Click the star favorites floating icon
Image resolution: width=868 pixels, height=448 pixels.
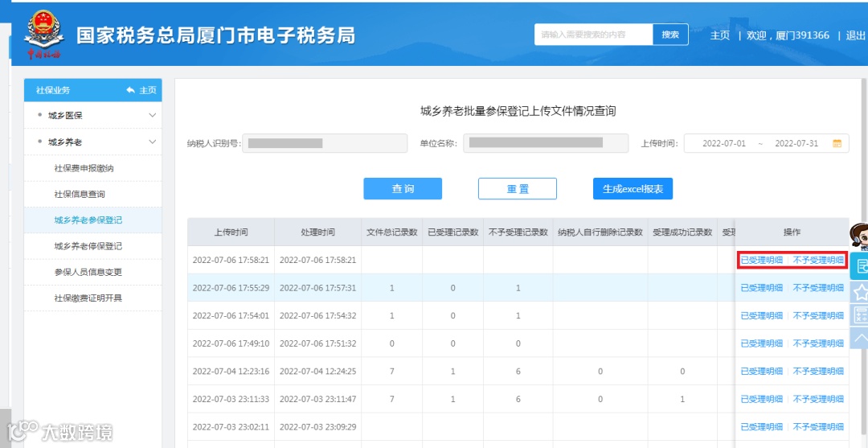[861, 292]
